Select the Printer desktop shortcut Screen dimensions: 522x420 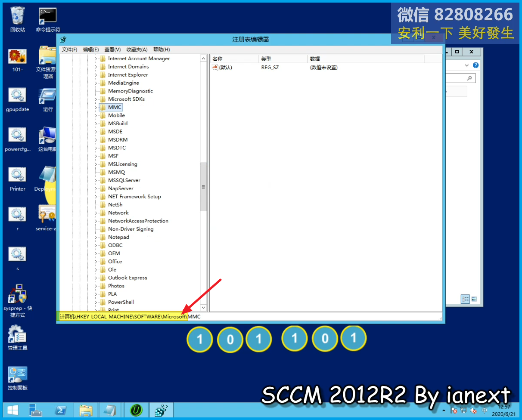tap(18, 179)
